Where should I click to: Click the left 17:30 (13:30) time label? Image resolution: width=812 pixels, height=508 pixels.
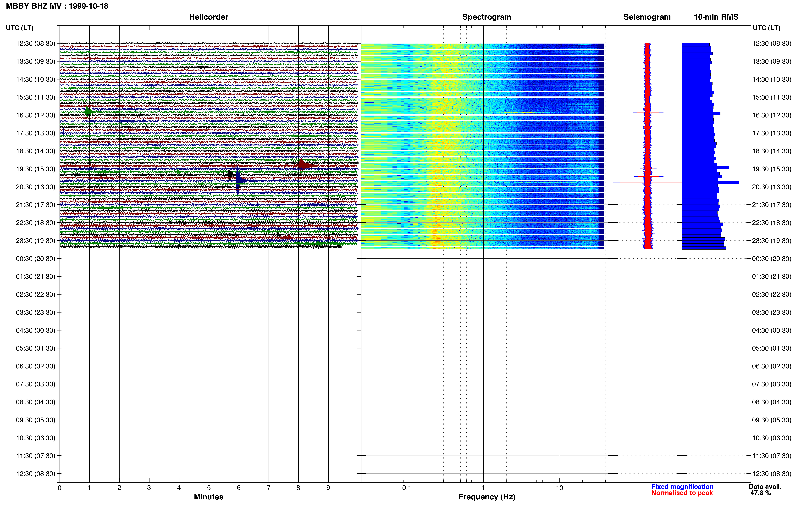pyautogui.click(x=36, y=133)
